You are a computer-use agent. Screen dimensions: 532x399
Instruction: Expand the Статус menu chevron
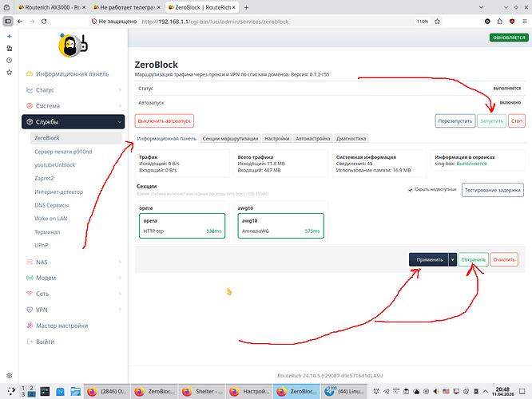(x=120, y=90)
